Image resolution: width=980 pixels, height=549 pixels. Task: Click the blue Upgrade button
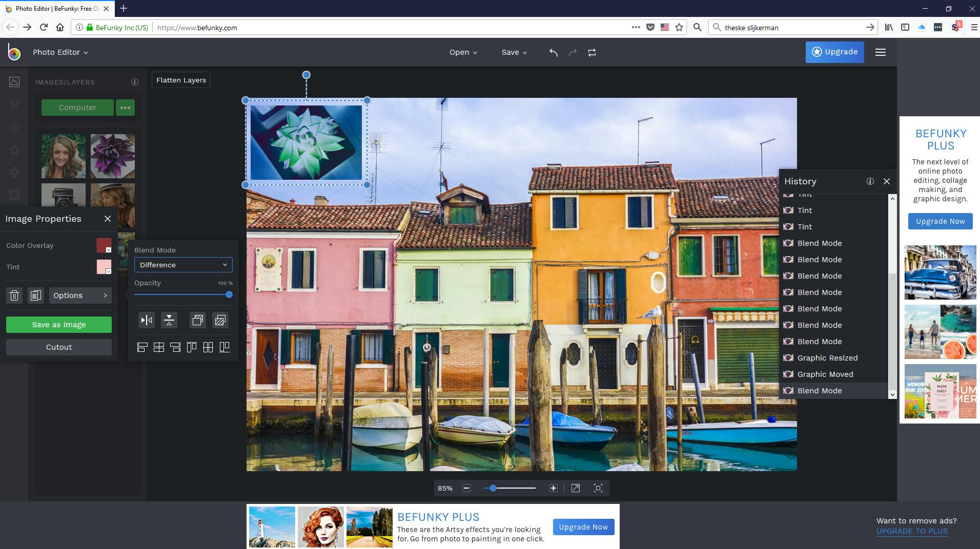[x=834, y=52]
